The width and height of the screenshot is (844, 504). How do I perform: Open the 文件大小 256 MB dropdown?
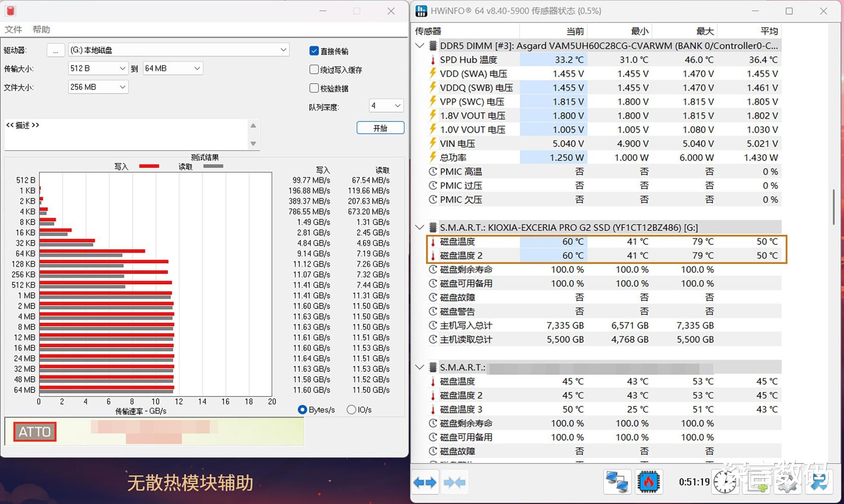point(98,87)
